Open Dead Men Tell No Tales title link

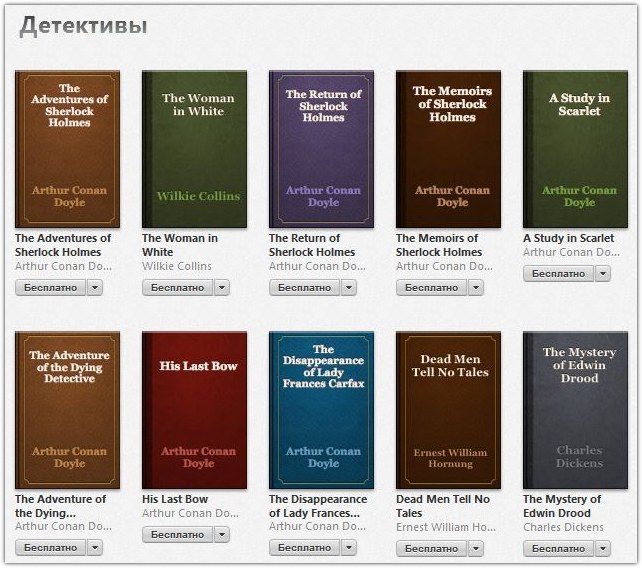(x=443, y=506)
